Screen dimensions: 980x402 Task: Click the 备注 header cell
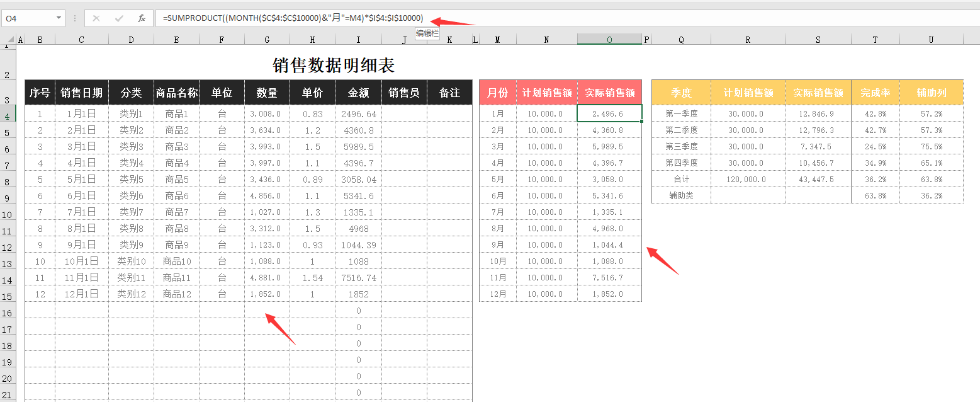click(x=449, y=93)
